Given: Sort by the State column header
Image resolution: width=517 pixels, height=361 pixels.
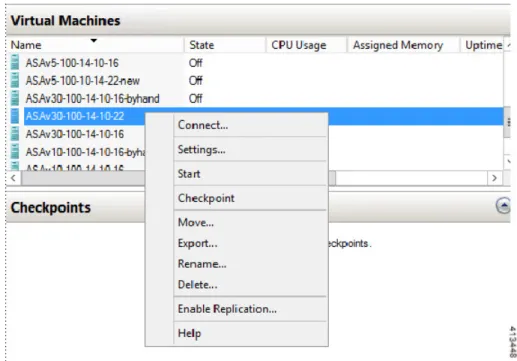Looking at the screenshot, I should [x=225, y=45].
